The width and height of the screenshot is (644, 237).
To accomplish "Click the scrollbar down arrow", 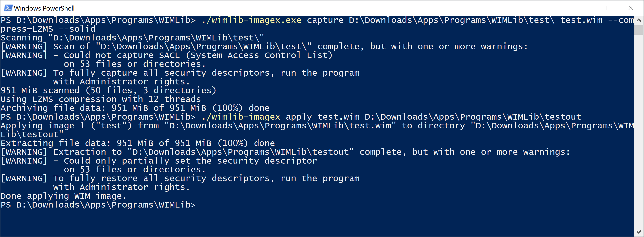I will tap(639, 232).
